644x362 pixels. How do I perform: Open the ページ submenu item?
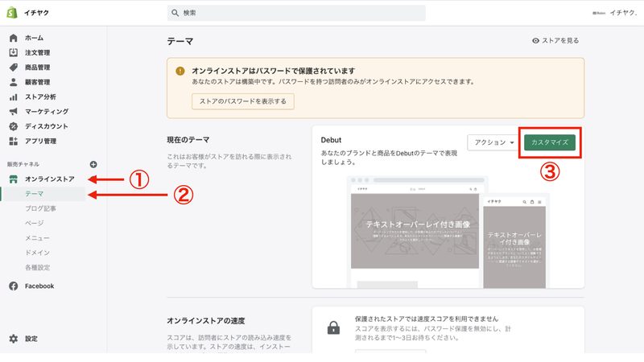click(x=34, y=224)
